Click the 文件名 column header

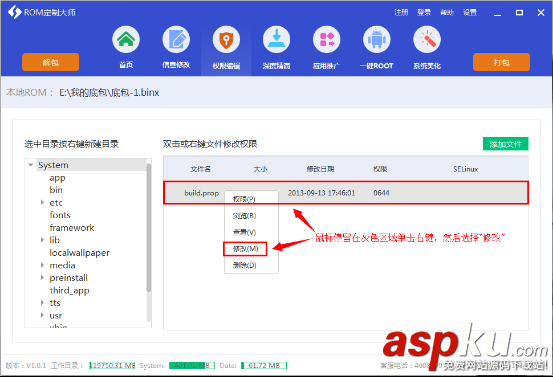click(x=200, y=169)
